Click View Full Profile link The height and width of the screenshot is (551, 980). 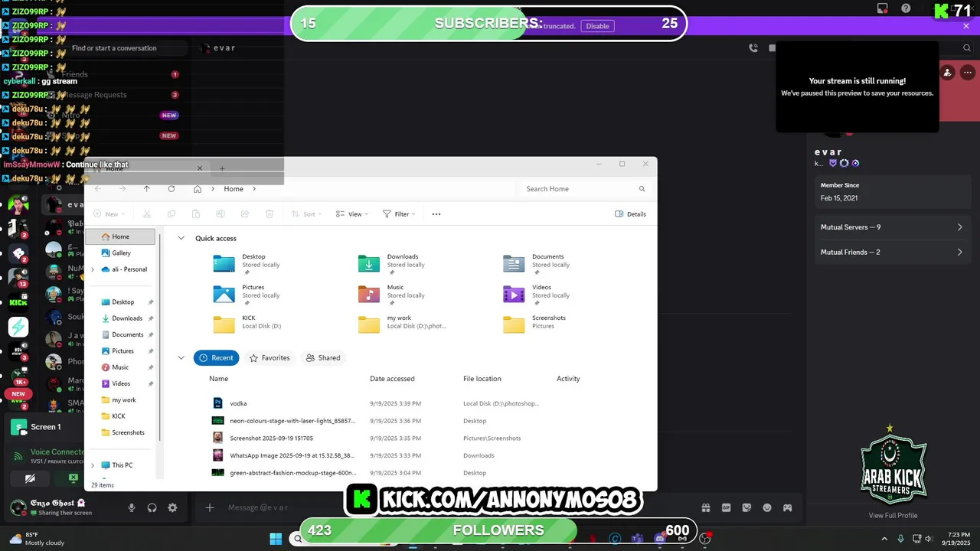(x=893, y=515)
